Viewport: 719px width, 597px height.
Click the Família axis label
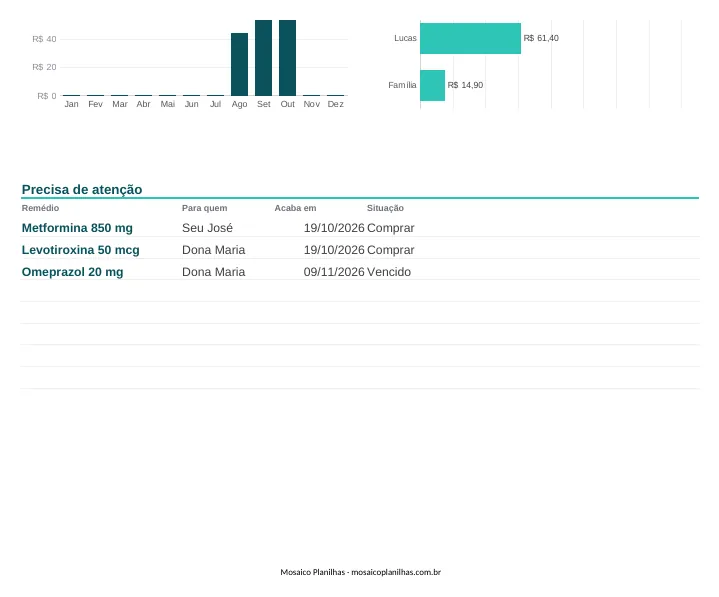tap(402, 85)
